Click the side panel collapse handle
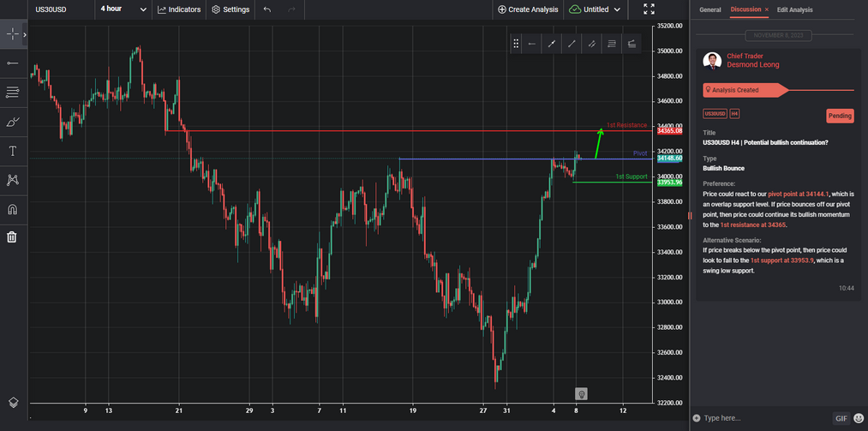Screen dimensions: 868x431 click(x=690, y=215)
